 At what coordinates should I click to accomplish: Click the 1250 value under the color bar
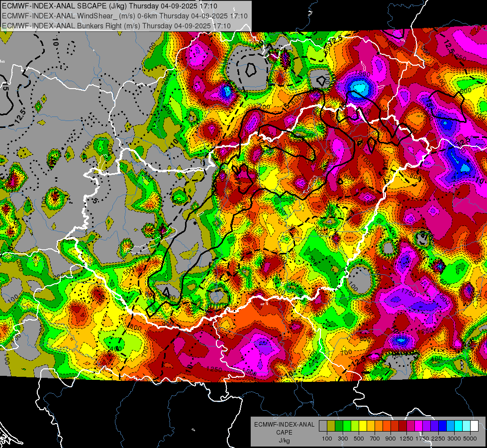coord(406,439)
